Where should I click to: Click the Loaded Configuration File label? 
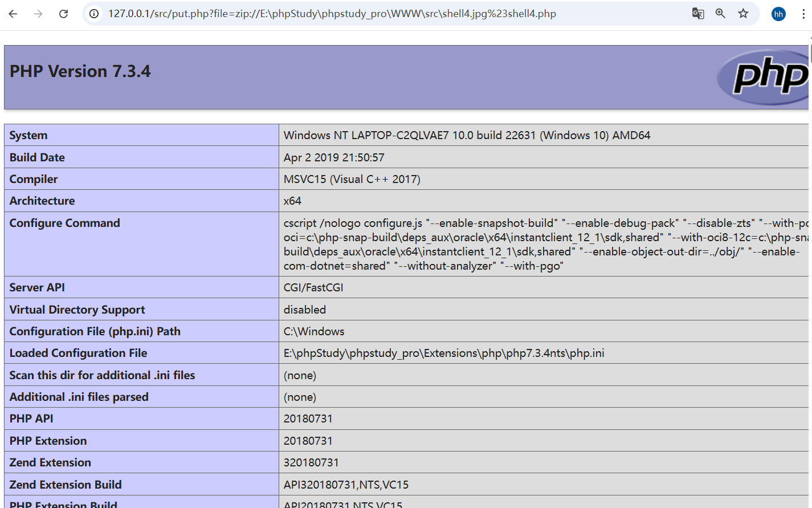click(78, 353)
